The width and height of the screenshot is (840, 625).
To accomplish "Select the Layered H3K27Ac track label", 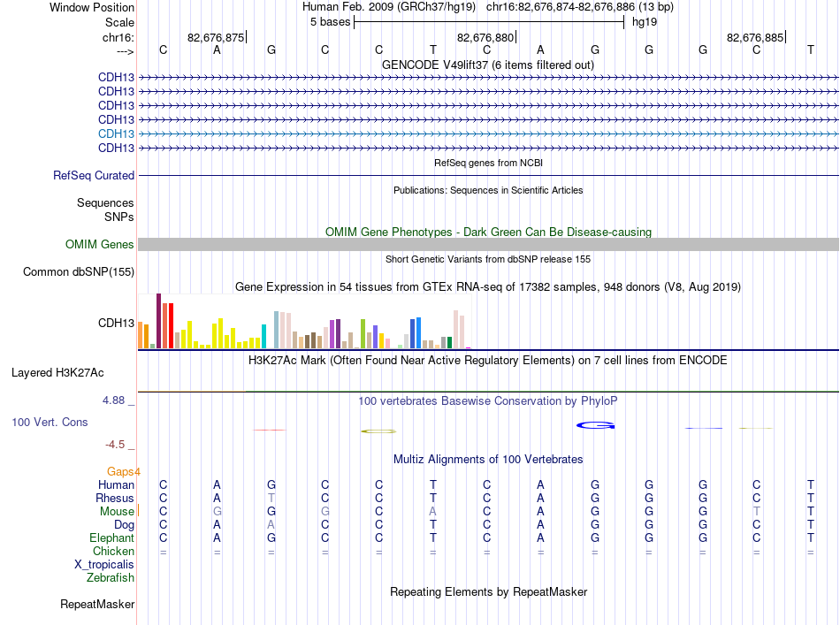I will click(x=57, y=372).
